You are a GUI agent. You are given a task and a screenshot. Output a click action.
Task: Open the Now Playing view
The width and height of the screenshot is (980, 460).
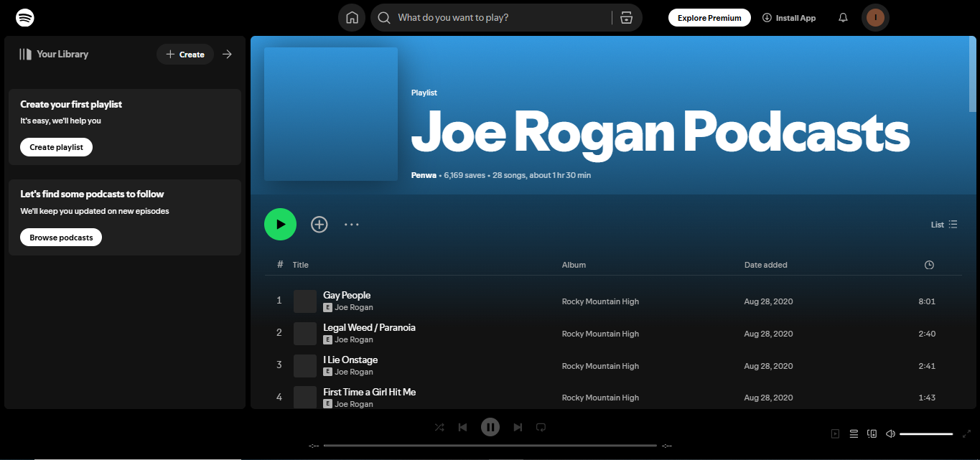tap(835, 433)
